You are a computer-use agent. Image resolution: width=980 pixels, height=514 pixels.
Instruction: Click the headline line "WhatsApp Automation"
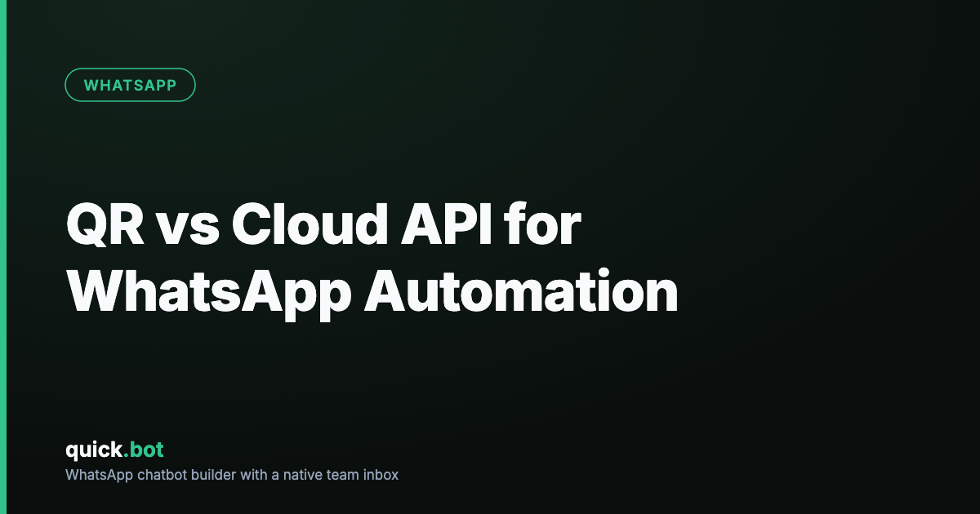(x=372, y=292)
